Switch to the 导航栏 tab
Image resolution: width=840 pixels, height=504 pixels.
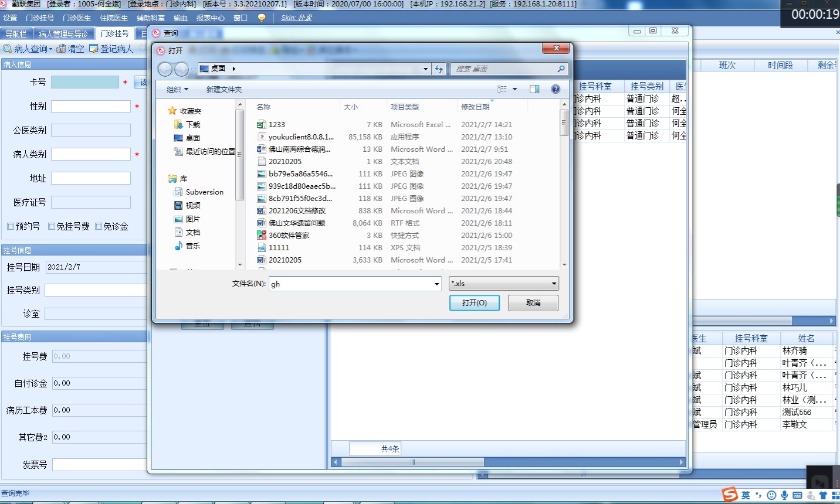(16, 33)
